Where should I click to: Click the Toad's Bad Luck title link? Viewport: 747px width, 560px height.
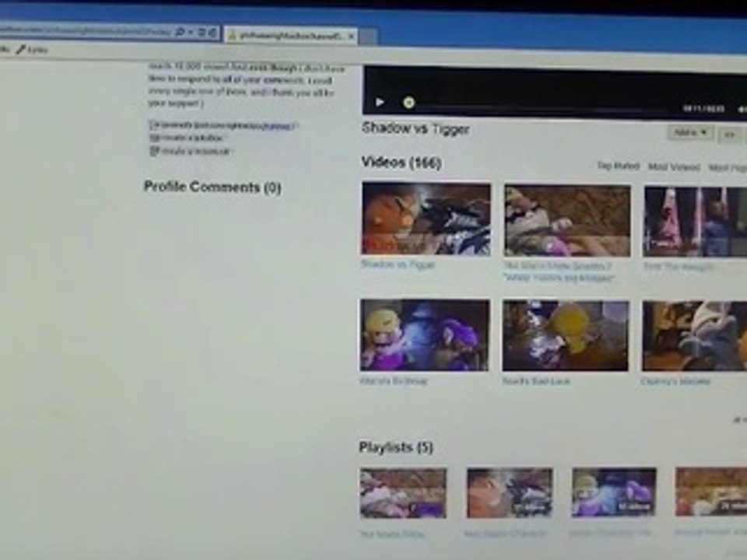pyautogui.click(x=536, y=381)
